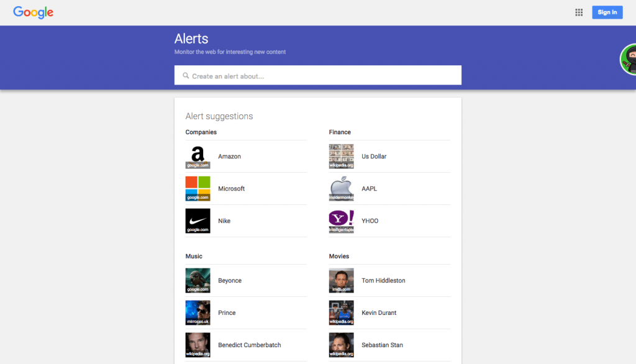This screenshot has width=636, height=364.
Task: Click the Beyonce thumbnail image
Action: pos(198,280)
